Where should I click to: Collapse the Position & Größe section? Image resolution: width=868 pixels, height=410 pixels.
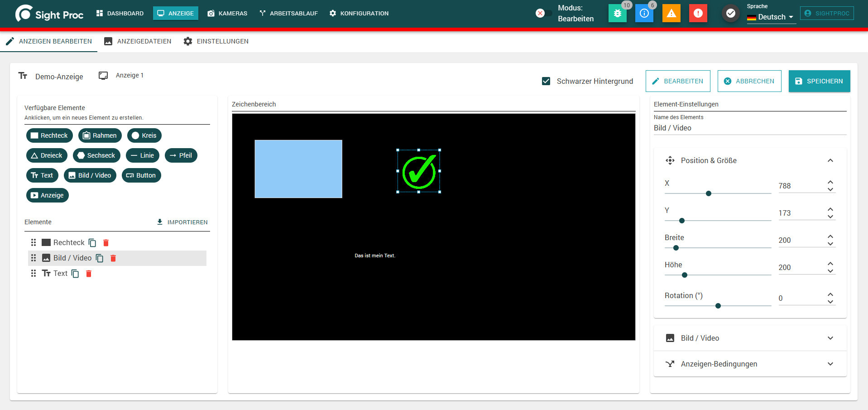pos(830,160)
